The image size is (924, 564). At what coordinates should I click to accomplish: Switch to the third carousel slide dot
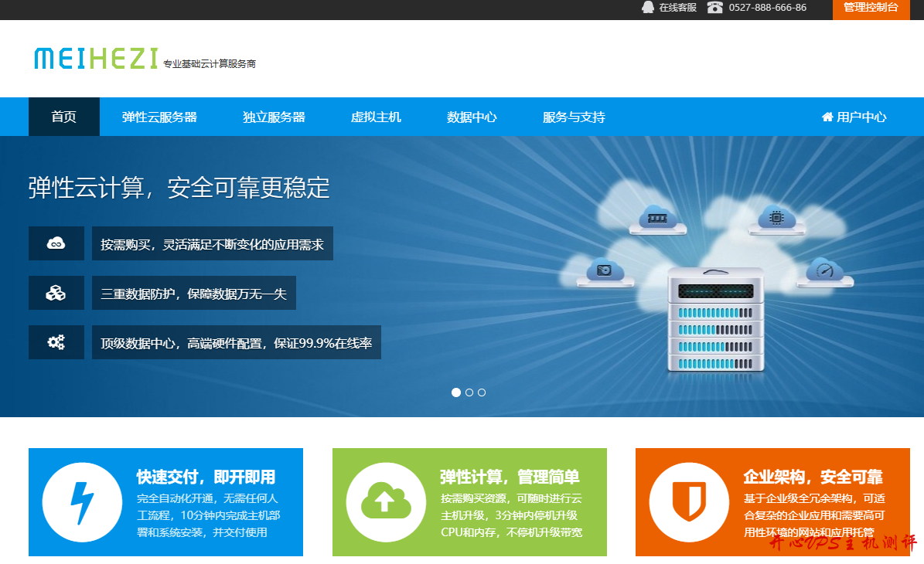click(482, 392)
